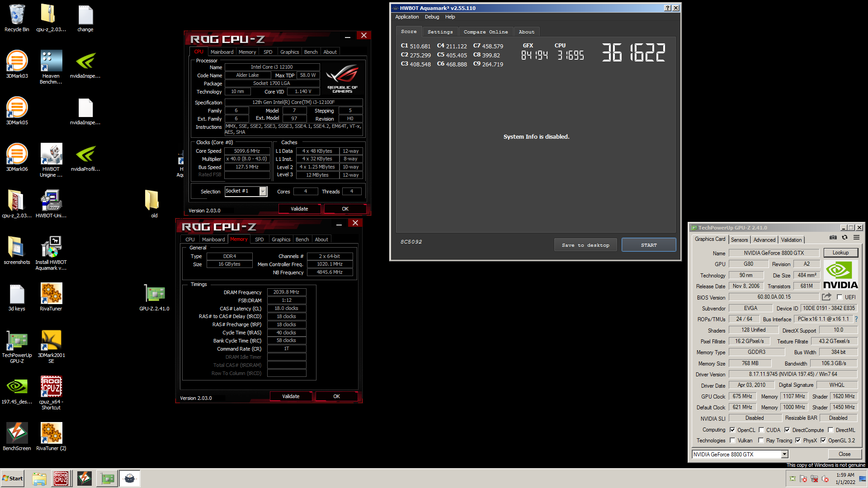The width and height of the screenshot is (868, 488).
Task: Click the ROG CPU-Z taskbar button
Action: (61, 479)
